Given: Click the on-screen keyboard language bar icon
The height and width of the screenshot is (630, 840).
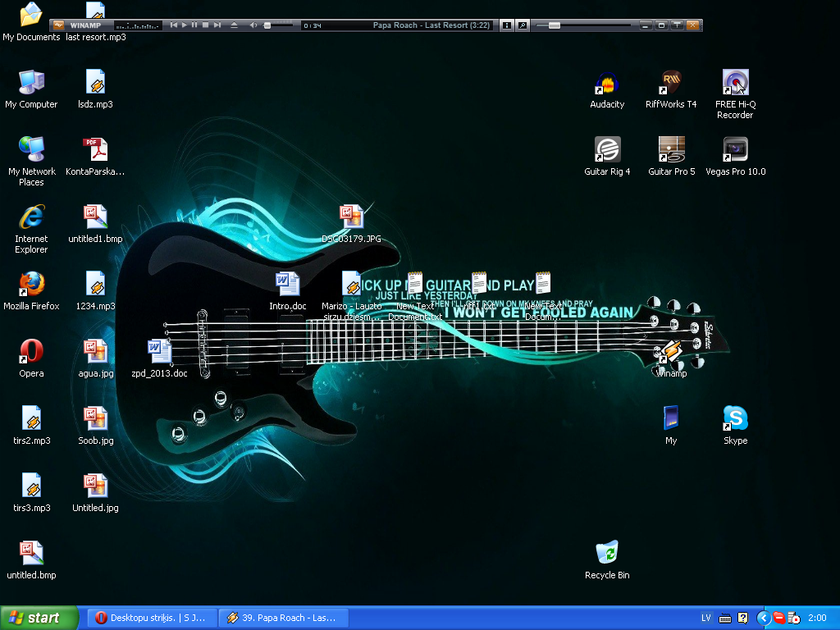Looking at the screenshot, I should coord(725,619).
